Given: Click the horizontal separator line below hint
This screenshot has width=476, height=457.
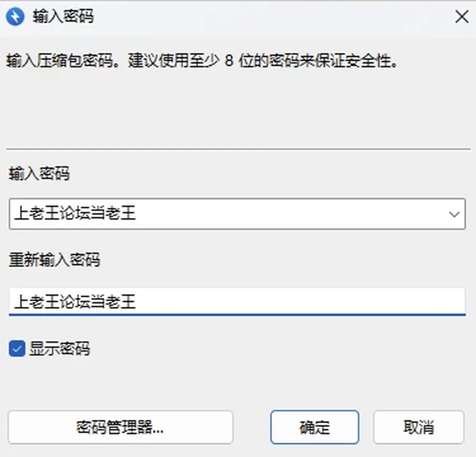Looking at the screenshot, I should (x=238, y=149).
